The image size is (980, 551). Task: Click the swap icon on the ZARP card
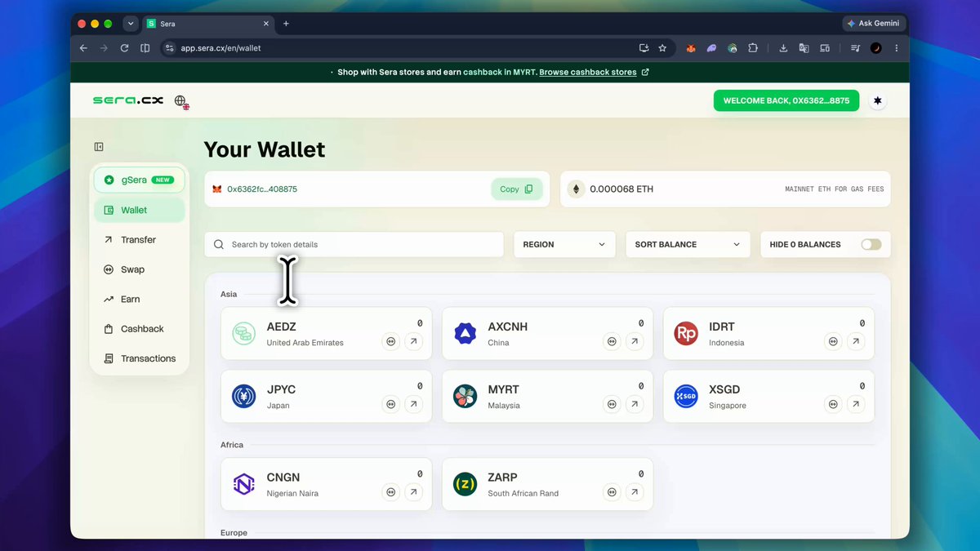pyautogui.click(x=612, y=492)
